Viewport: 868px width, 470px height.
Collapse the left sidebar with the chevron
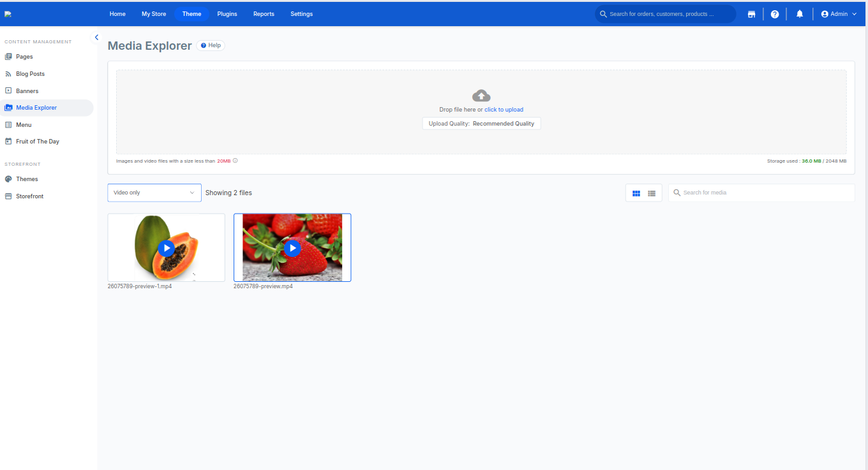(x=96, y=38)
